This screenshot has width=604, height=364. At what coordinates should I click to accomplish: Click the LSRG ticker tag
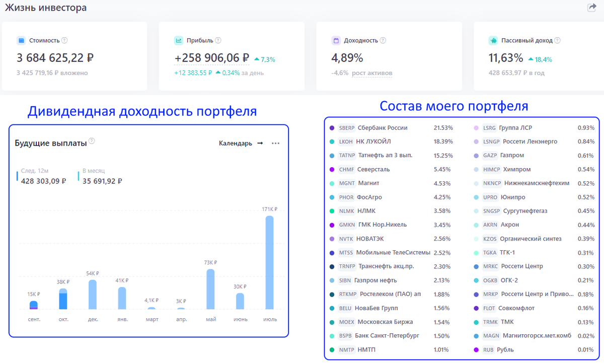click(x=489, y=128)
